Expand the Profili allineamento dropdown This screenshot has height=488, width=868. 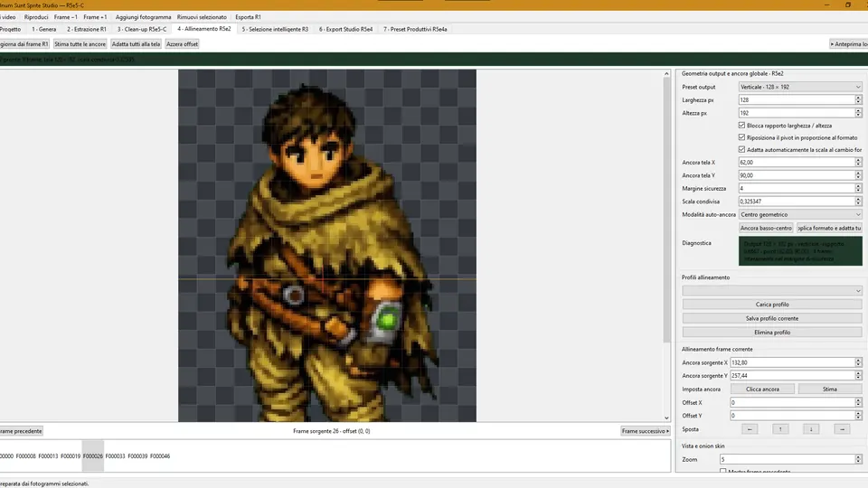pyautogui.click(x=771, y=290)
